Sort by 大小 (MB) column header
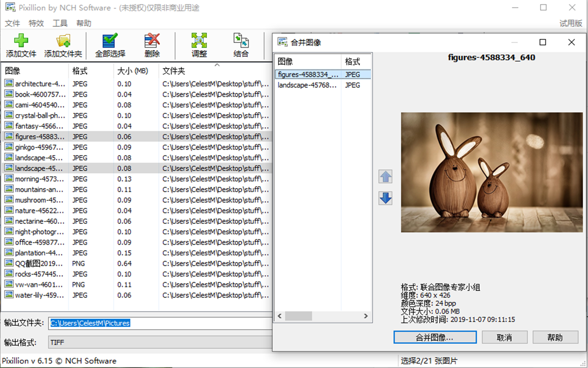The width and height of the screenshot is (588, 368). click(136, 71)
